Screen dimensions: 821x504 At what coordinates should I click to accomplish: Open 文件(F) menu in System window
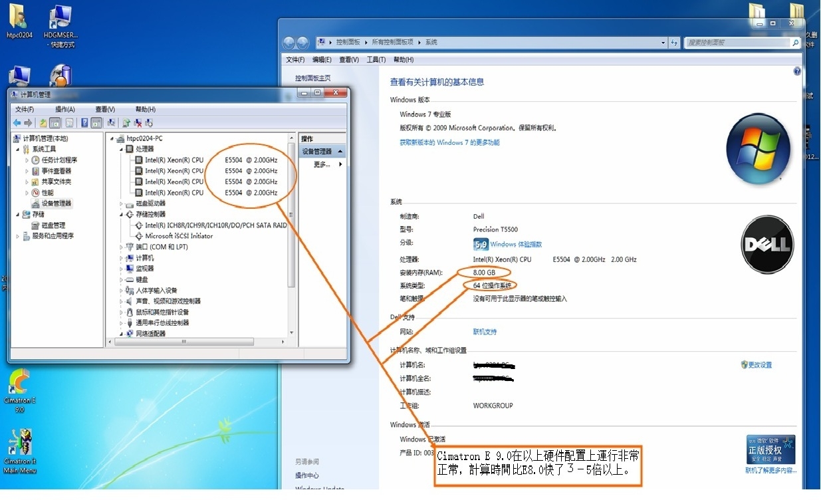pyautogui.click(x=296, y=60)
